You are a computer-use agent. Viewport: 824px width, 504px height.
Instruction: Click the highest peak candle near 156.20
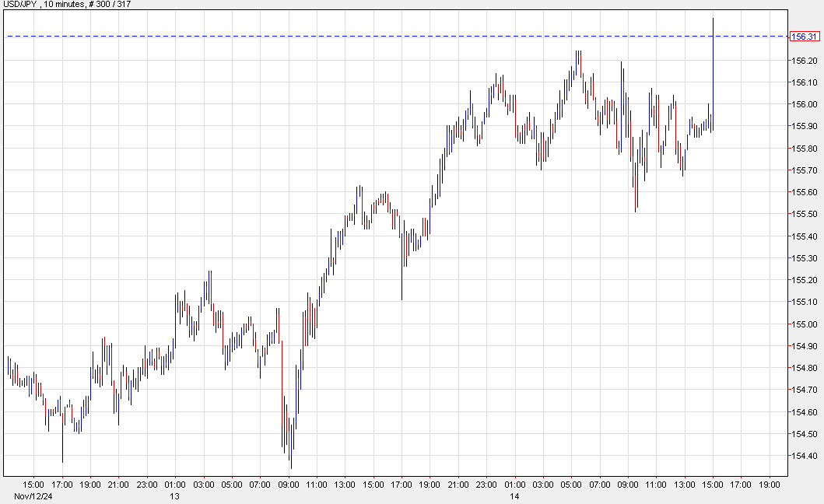click(x=578, y=58)
